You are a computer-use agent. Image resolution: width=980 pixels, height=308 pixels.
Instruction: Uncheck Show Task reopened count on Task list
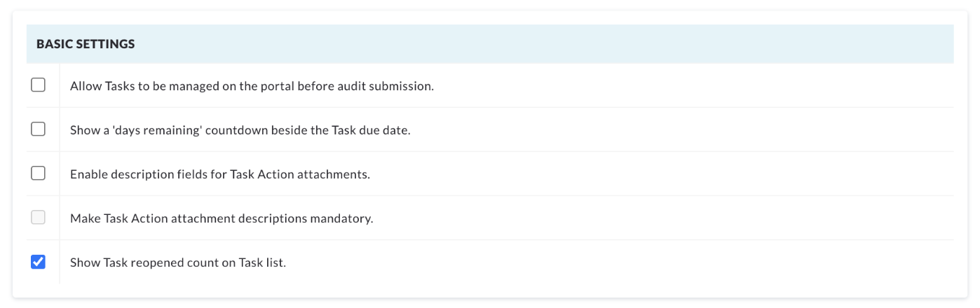(x=38, y=262)
